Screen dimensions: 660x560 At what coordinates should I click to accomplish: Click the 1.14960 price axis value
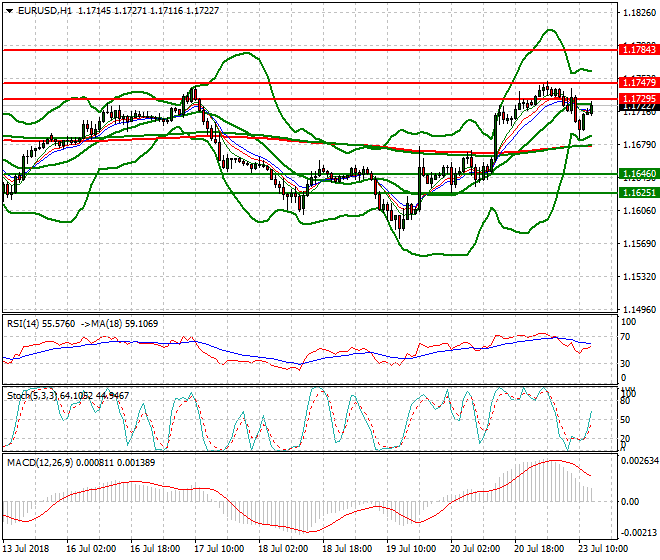coord(639,309)
